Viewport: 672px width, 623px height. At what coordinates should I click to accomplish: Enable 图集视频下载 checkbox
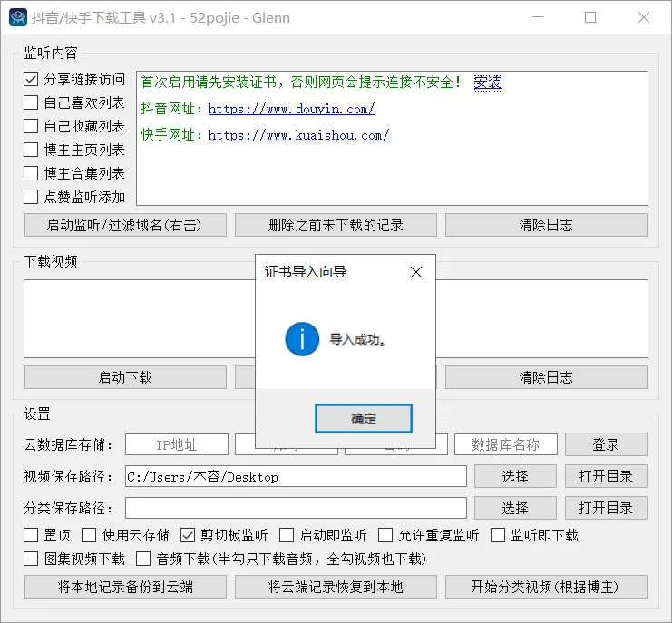tap(31, 559)
